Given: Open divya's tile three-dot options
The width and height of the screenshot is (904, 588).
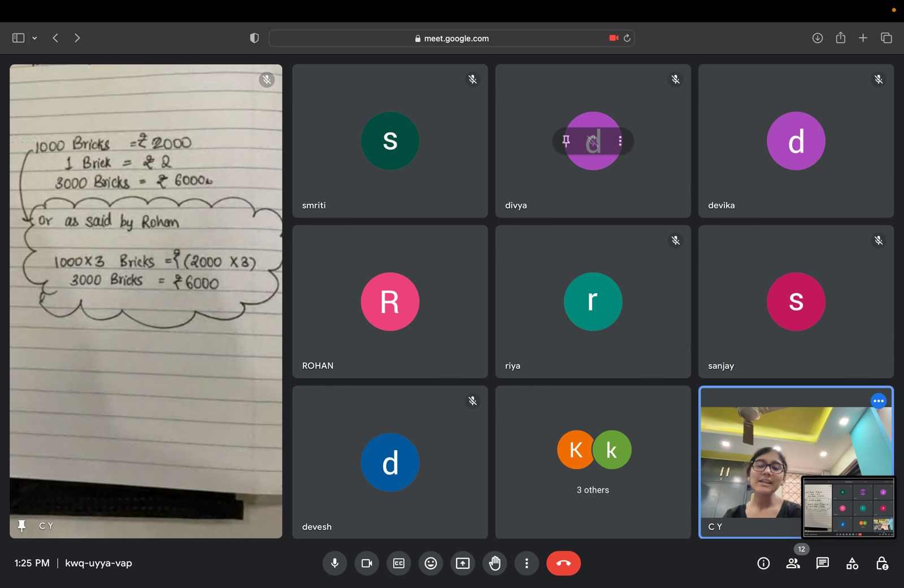Looking at the screenshot, I should [620, 141].
